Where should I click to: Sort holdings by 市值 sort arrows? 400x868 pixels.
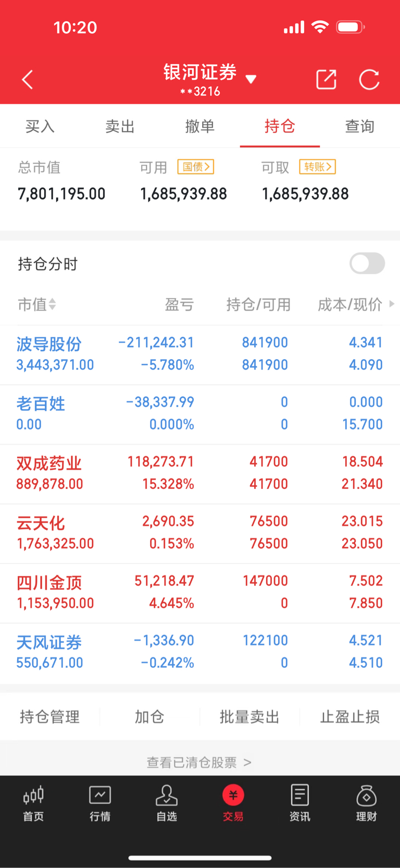[x=52, y=304]
